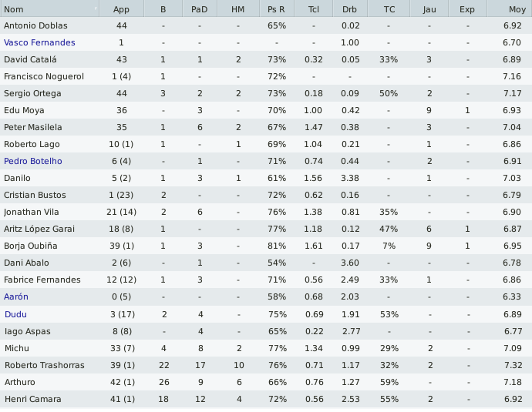Sort players by App column
The width and height of the screenshot is (532, 412).
pyautogui.click(x=122, y=8)
